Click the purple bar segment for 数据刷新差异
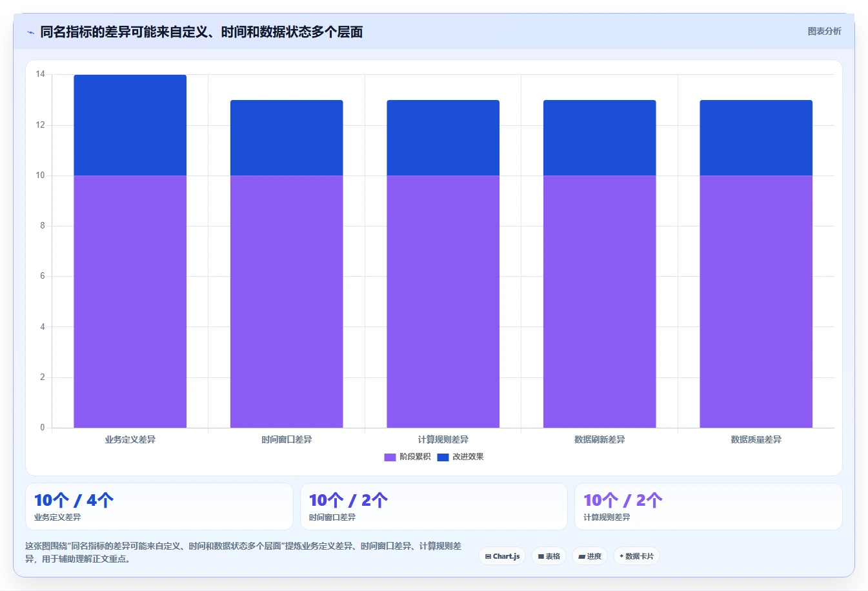The height and width of the screenshot is (591, 868). click(x=600, y=301)
